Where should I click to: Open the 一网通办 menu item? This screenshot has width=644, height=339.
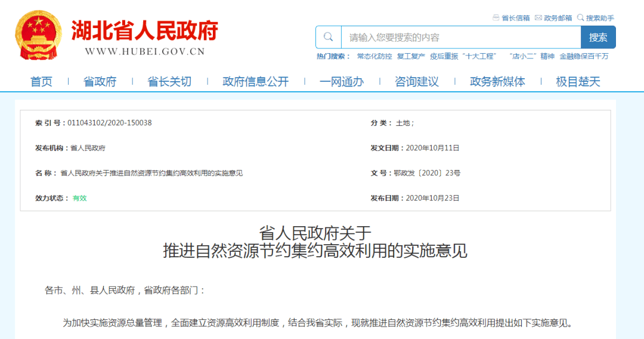point(341,82)
